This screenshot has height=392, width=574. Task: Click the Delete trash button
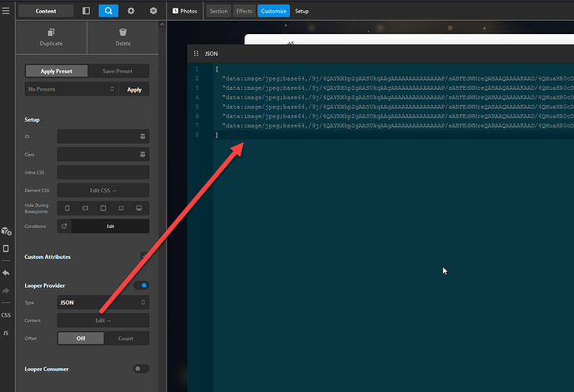pos(123,37)
